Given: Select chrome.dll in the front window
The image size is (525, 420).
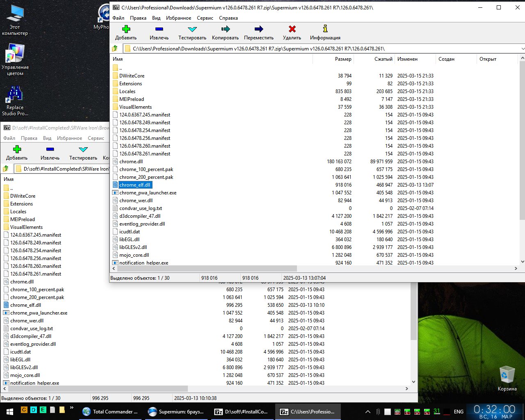Looking at the screenshot, I should point(131,162).
